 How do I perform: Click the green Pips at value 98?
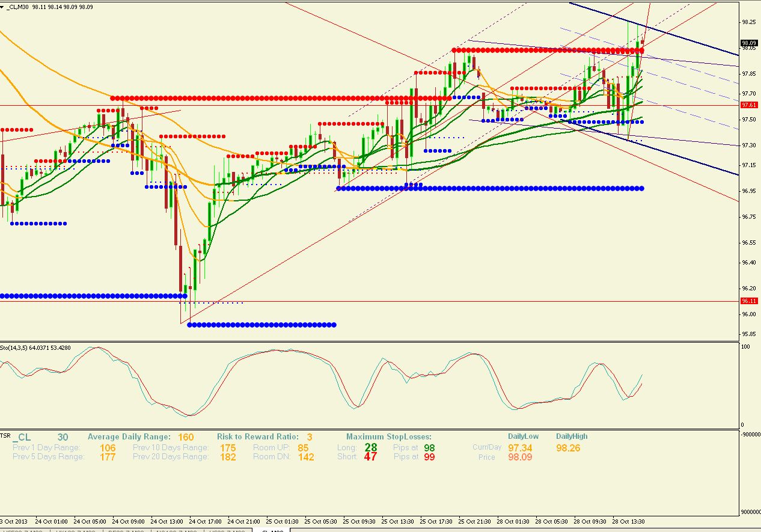point(429,448)
